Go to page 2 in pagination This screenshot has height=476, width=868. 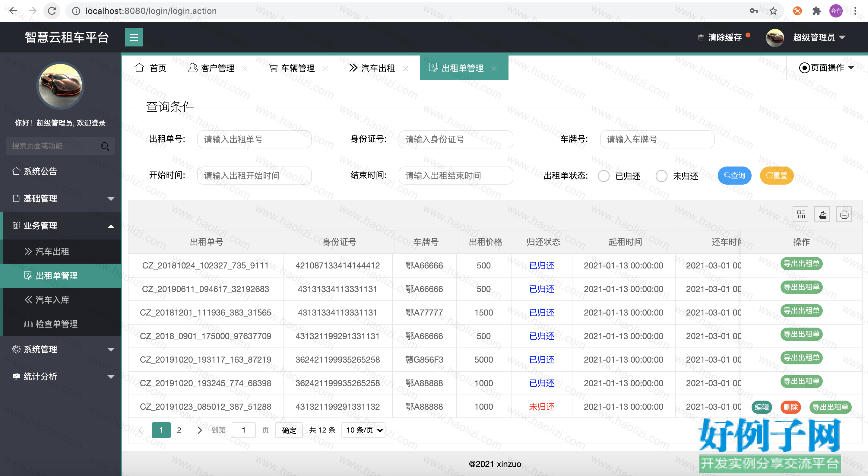pyautogui.click(x=179, y=430)
